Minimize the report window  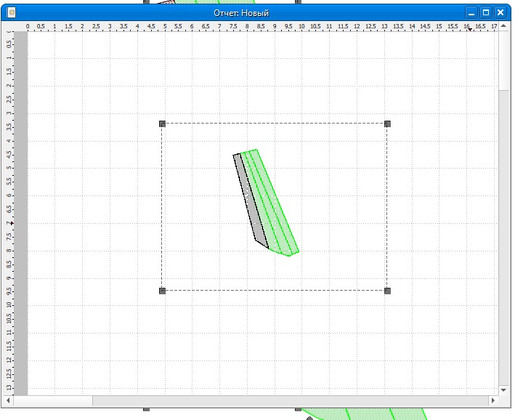472,12
